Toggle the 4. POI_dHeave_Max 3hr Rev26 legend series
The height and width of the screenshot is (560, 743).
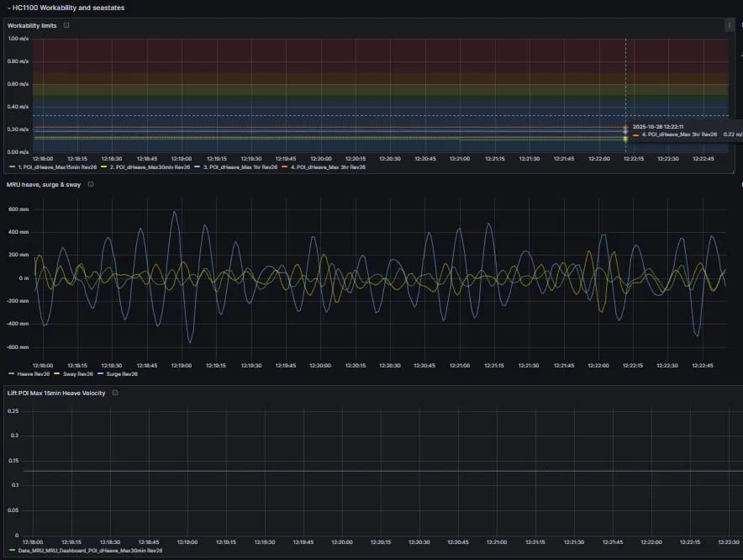(x=329, y=167)
